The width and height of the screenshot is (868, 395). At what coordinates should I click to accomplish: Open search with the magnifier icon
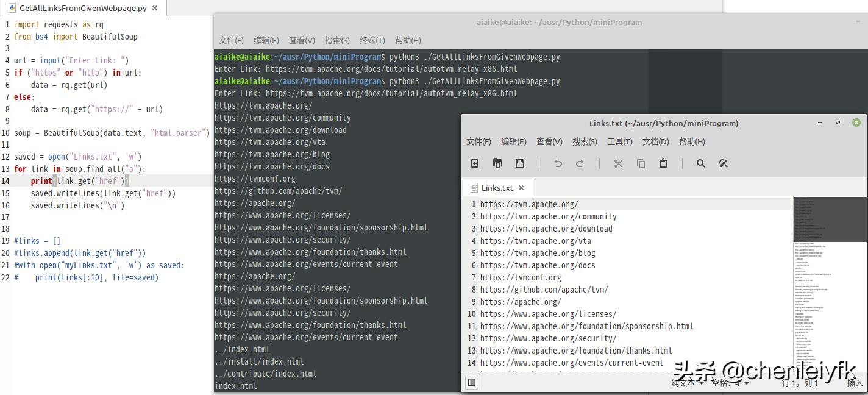pyautogui.click(x=700, y=163)
